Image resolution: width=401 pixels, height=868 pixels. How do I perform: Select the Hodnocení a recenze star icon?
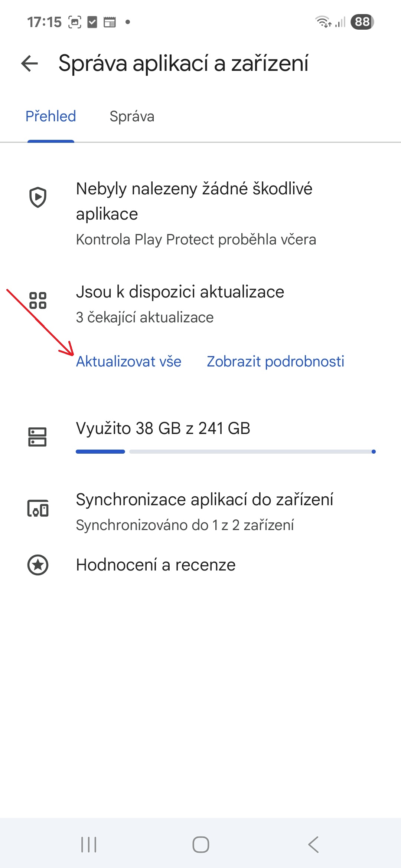(38, 565)
